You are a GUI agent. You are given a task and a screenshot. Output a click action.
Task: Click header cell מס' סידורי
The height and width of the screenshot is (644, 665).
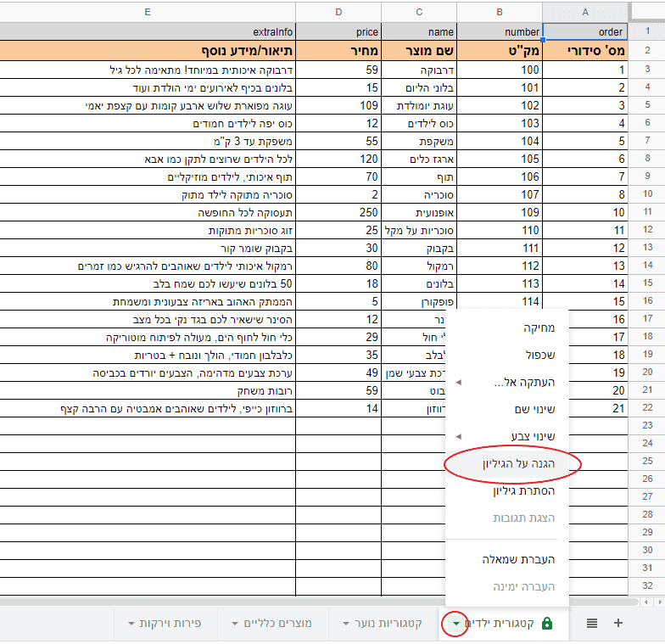[x=585, y=51]
